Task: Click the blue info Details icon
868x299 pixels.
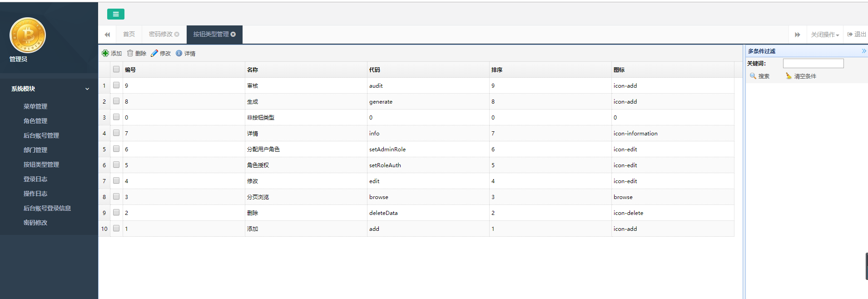Action: point(179,53)
